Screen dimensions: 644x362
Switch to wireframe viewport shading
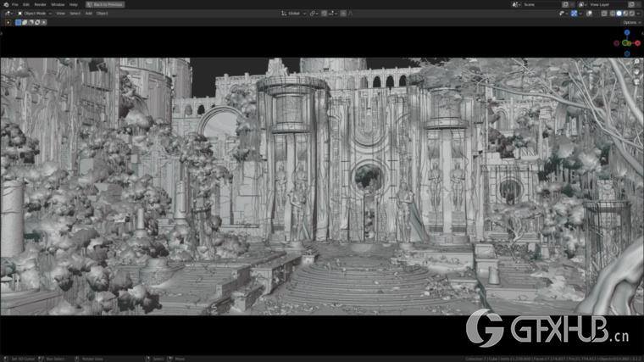click(x=613, y=14)
